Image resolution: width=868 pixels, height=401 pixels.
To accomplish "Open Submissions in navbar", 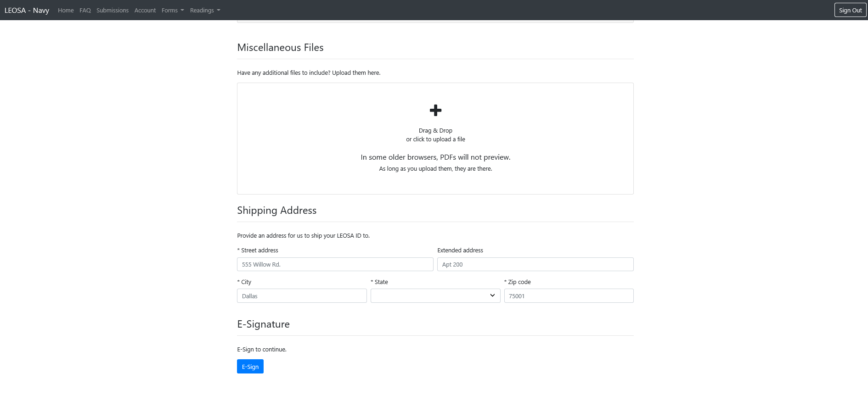I will point(113,10).
